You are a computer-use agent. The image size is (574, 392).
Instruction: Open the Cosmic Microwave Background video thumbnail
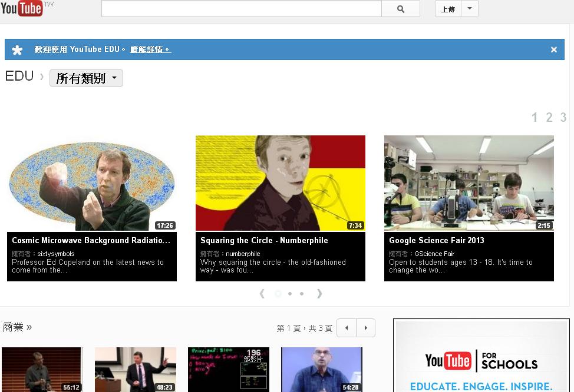pos(92,183)
